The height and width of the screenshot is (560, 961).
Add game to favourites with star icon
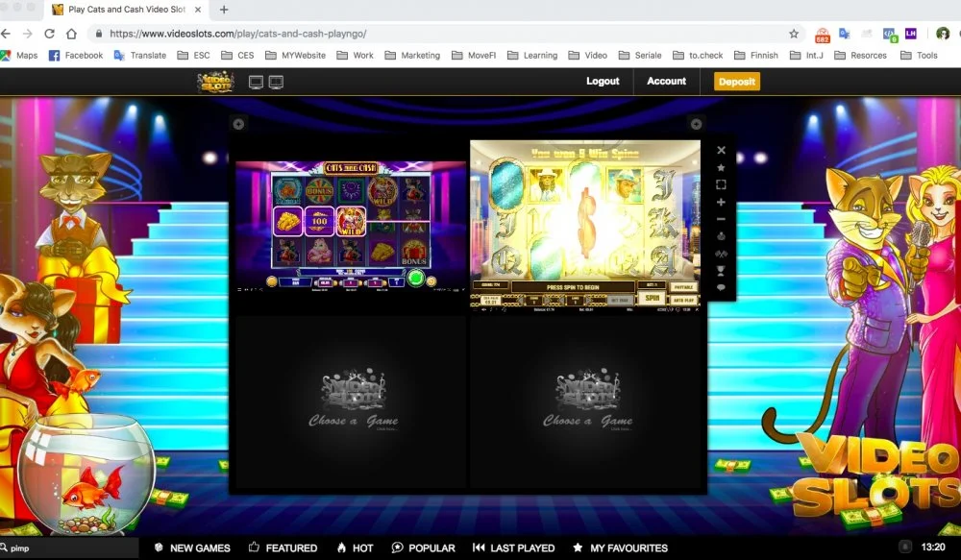pos(721,167)
